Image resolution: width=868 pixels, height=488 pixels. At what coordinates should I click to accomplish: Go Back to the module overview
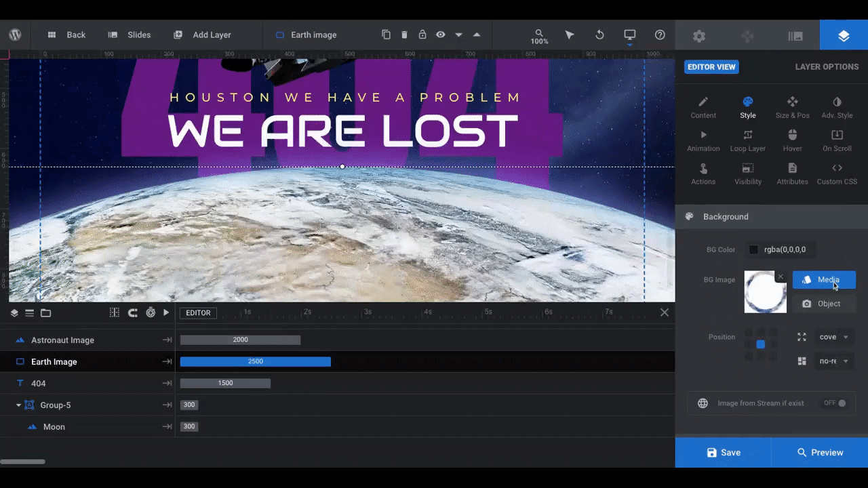pyautogui.click(x=66, y=35)
